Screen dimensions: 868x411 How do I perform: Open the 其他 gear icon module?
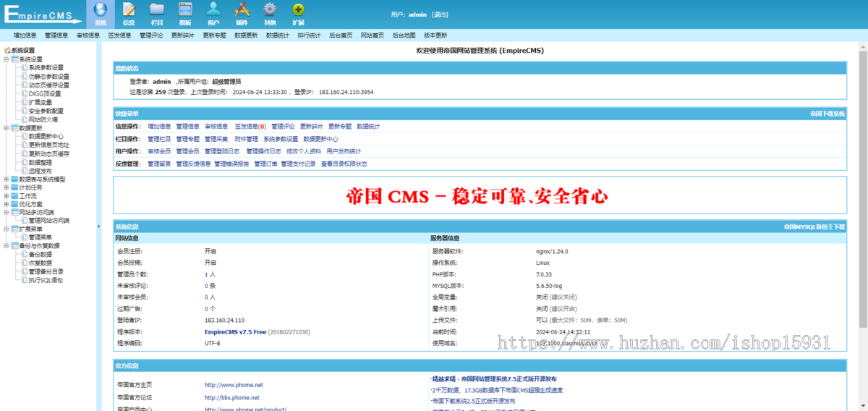tap(270, 14)
